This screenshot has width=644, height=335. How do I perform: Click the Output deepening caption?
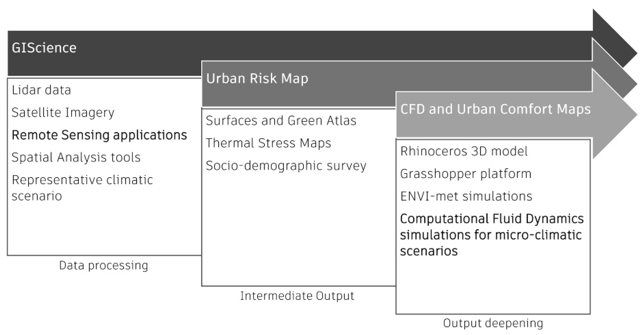tap(493, 323)
